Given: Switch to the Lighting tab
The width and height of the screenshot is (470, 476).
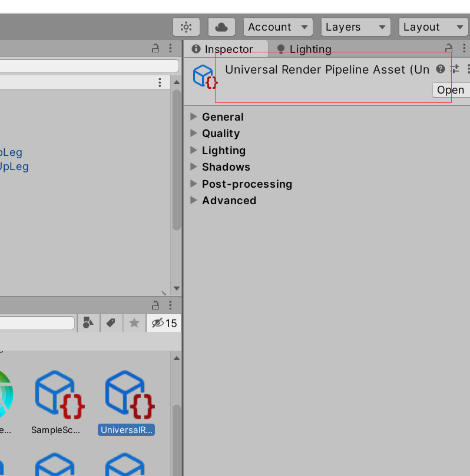Looking at the screenshot, I should click(304, 49).
